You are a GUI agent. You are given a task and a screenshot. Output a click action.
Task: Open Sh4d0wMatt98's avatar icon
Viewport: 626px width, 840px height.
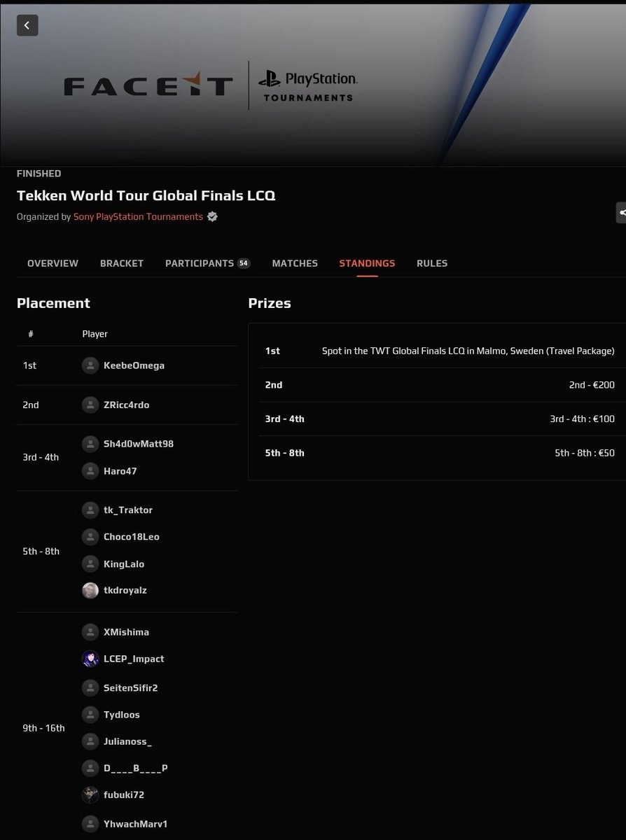point(90,444)
